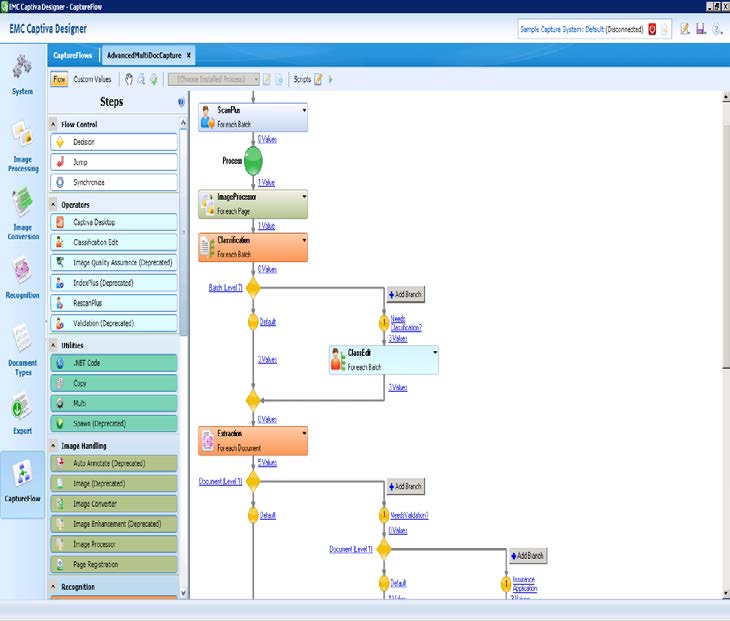
Task: Click the zoom magnifier tool icon
Action: pyautogui.click(x=141, y=79)
